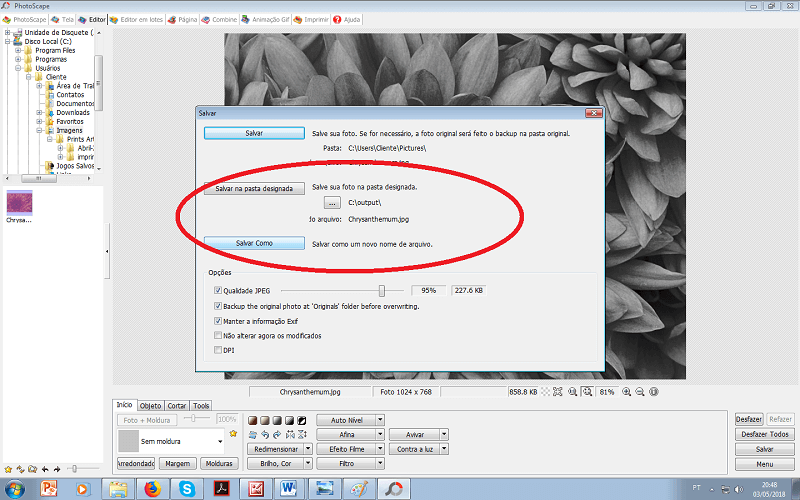This screenshot has height=500, width=800.
Task: Click the Salvar Como button
Action: click(253, 243)
